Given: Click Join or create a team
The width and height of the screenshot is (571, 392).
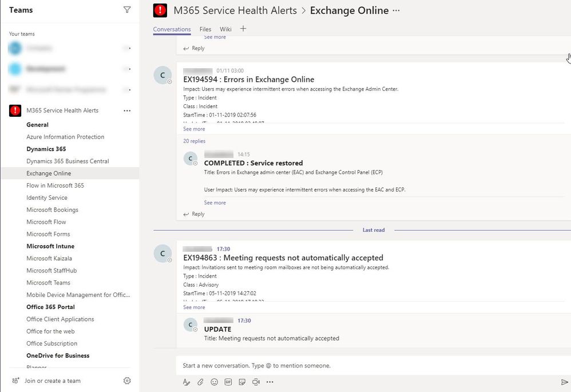Looking at the screenshot, I should [54, 381].
